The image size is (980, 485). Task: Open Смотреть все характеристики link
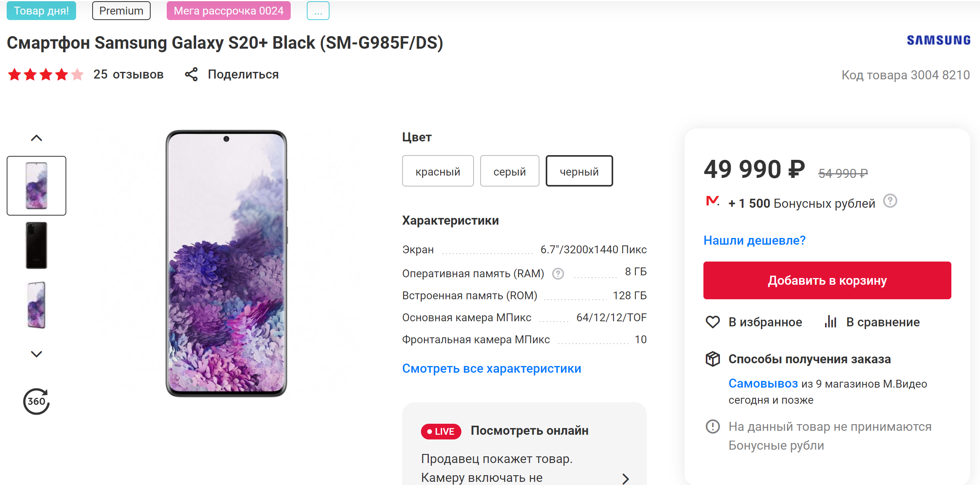point(492,368)
